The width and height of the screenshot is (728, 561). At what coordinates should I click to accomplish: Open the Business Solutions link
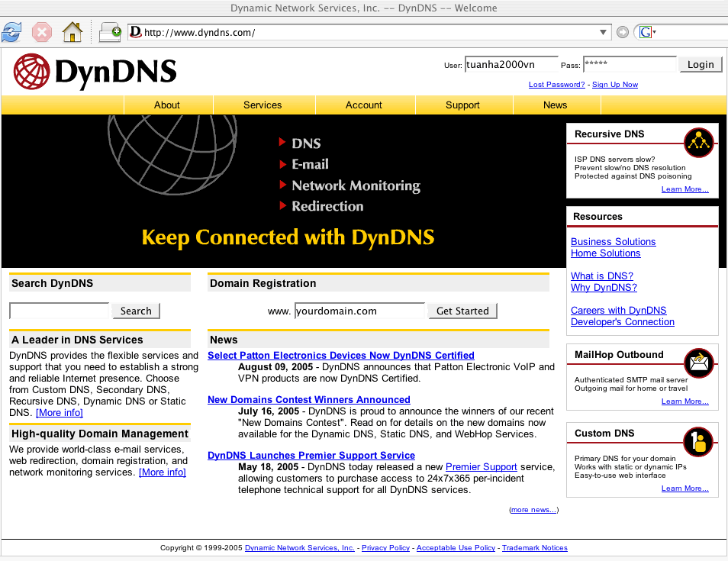coord(613,242)
